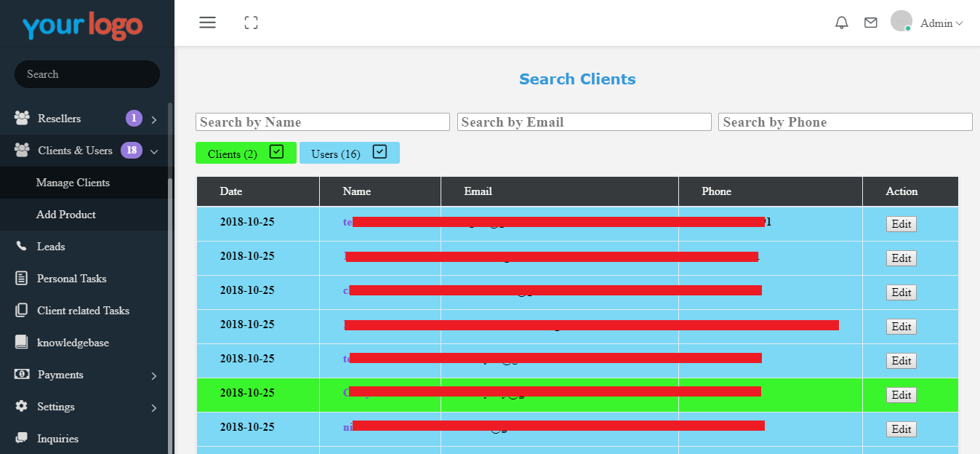
Task: Open the notifications bell
Action: (x=842, y=23)
